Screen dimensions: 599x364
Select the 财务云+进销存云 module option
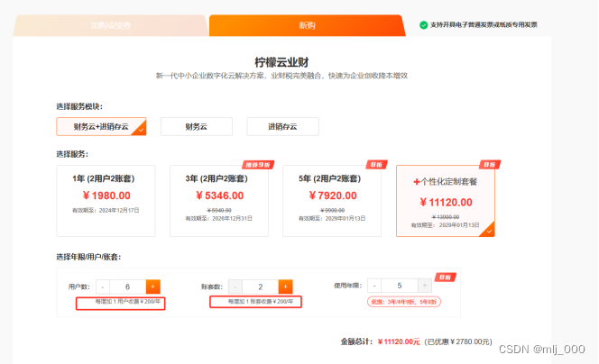tap(101, 127)
